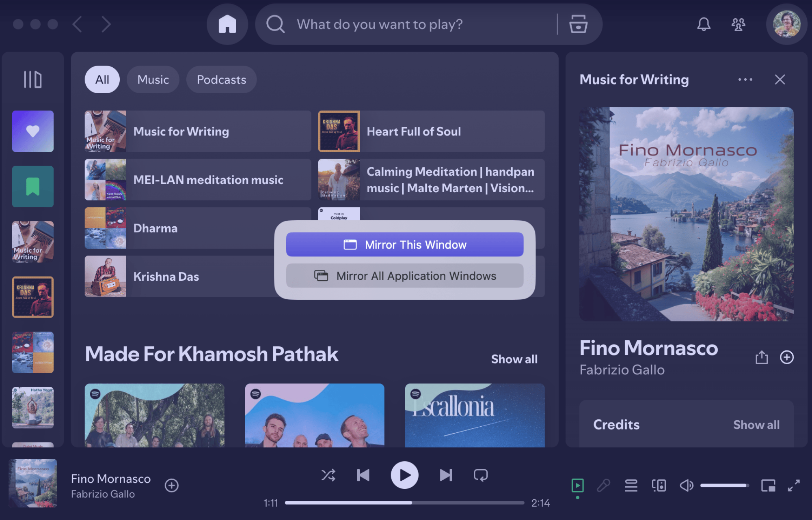Toggle shuffle playback
Screen dimensions: 812x520
(328, 475)
